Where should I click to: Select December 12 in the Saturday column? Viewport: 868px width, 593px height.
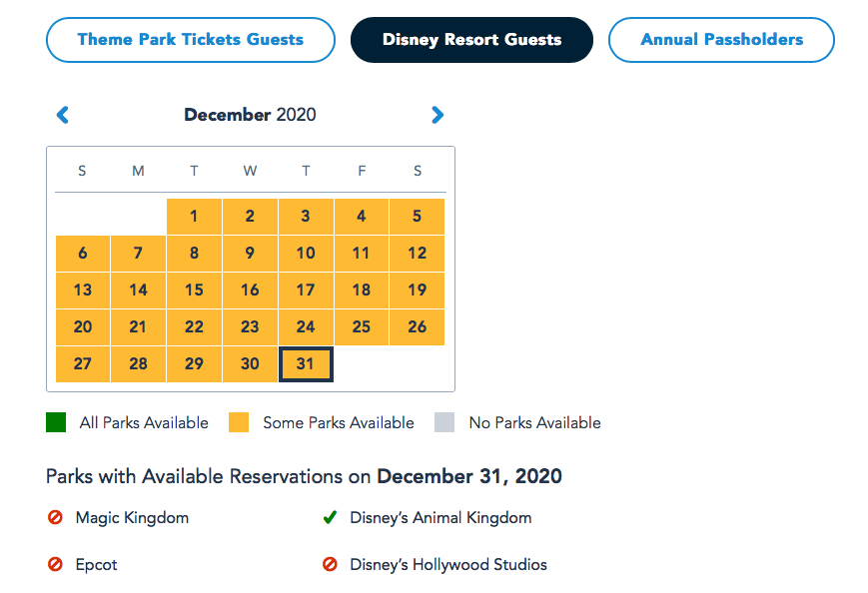coord(417,253)
